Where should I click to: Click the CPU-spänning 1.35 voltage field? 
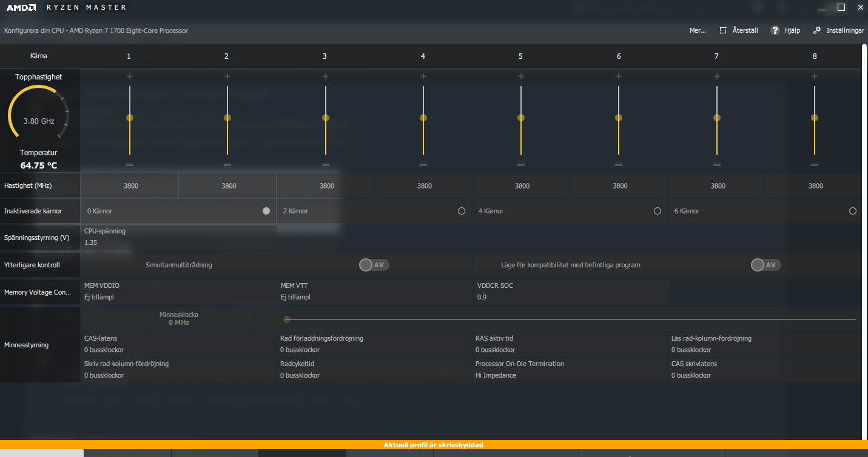[179, 237]
